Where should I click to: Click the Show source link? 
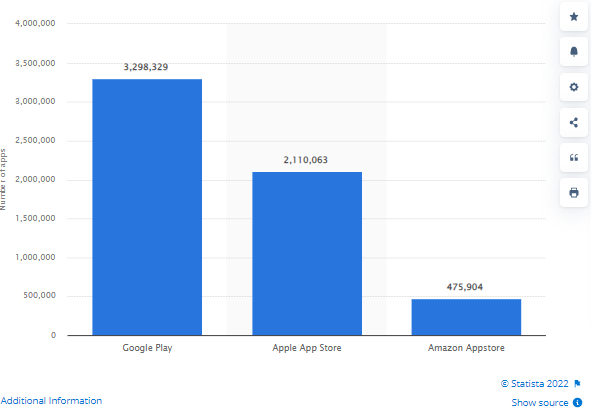[x=540, y=403]
